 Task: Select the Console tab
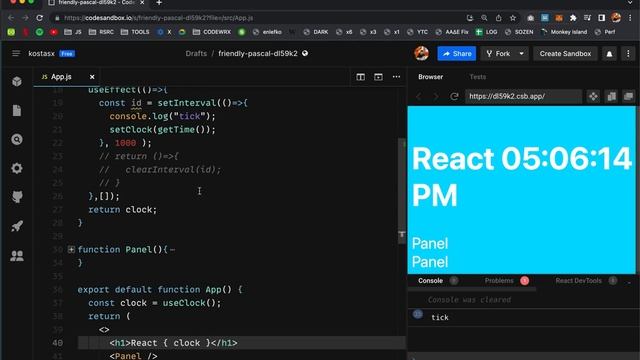coord(430,281)
